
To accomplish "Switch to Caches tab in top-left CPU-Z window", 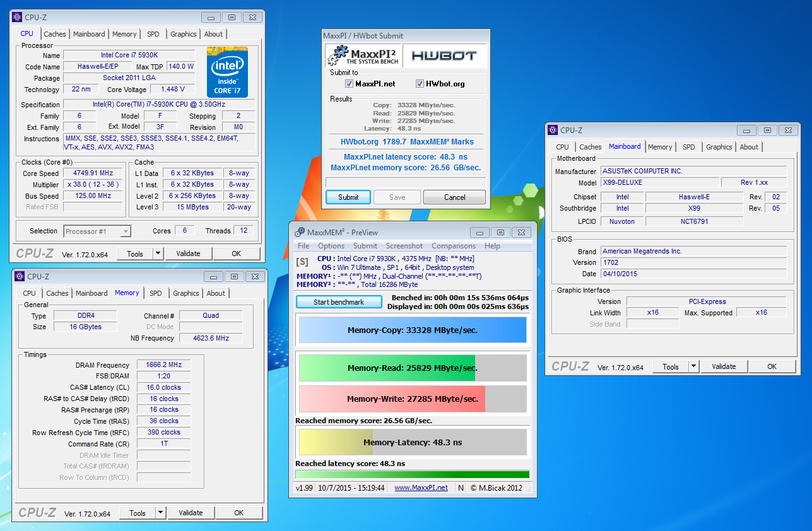I will point(55,34).
